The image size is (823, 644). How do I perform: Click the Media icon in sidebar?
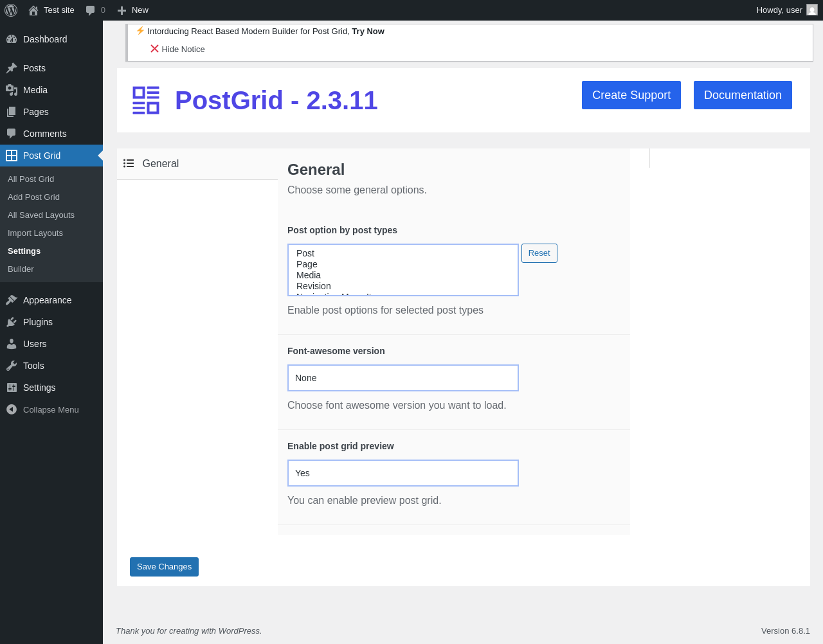coord(12,90)
